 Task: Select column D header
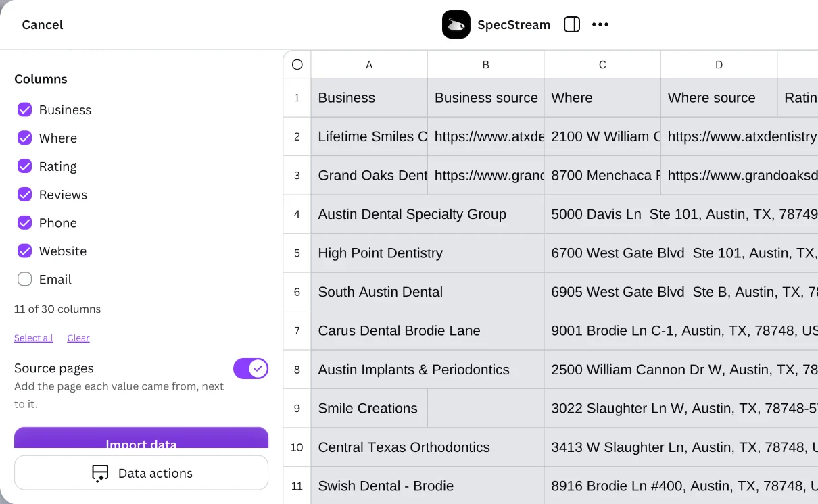719,65
